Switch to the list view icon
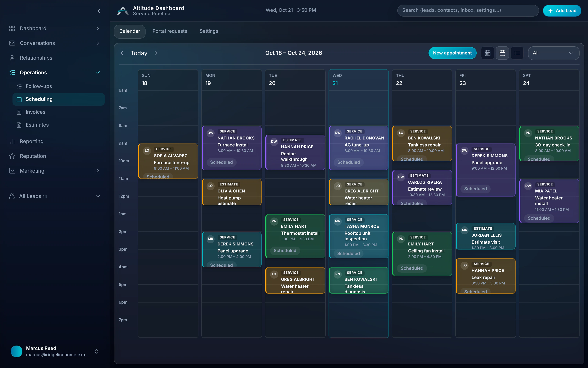This screenshot has width=588, height=368. pos(517,53)
